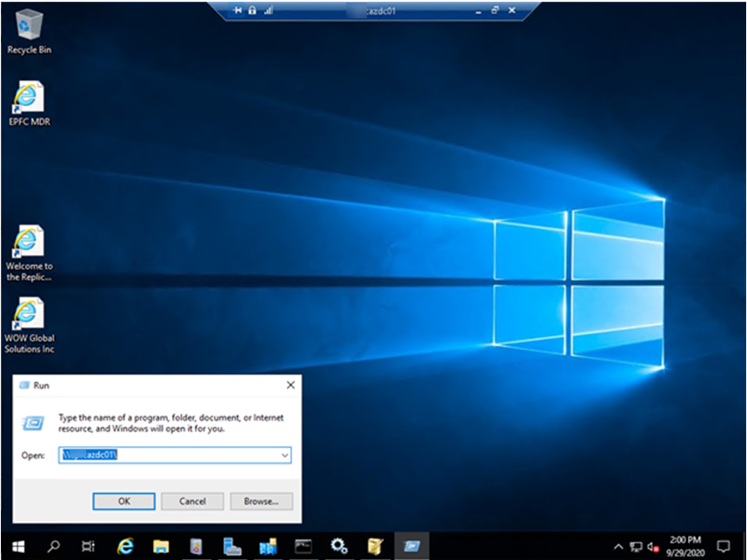This screenshot has height=560, width=747.
Task: Launch File Explorer from the taskbar
Action: tap(160, 547)
